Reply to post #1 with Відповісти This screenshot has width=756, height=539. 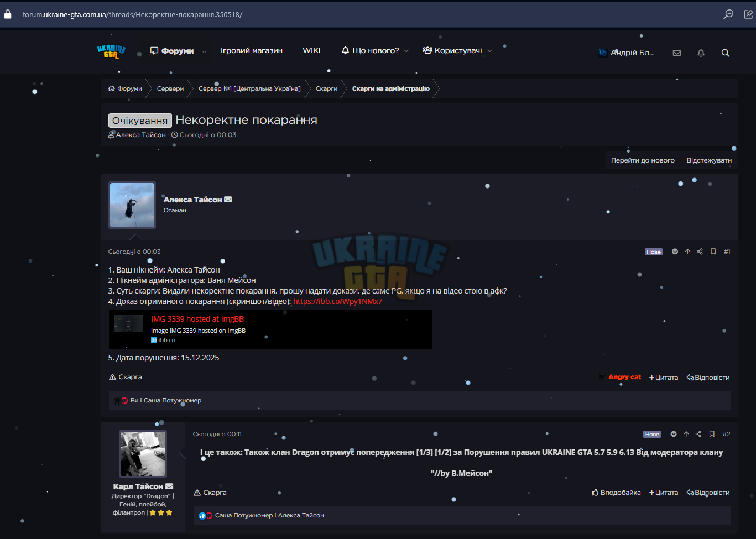(708, 378)
